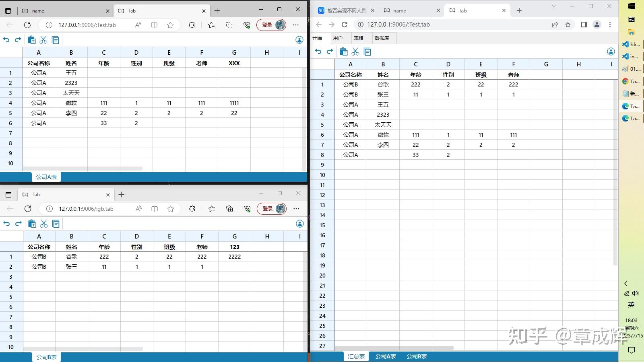Click the Chrome address bar showing 127.0.0.1:9006/:Test.tab
This screenshot has width=644, height=362.
tap(443, 25)
